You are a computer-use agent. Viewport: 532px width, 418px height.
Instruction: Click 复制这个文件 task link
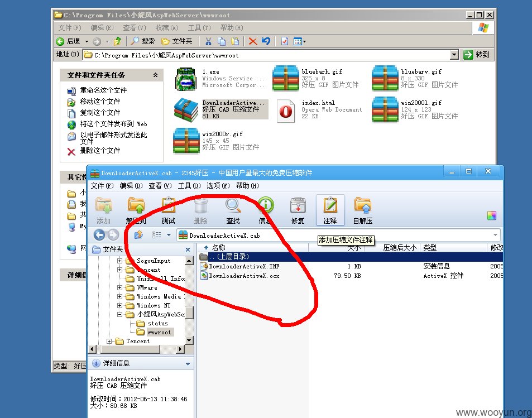(x=100, y=113)
